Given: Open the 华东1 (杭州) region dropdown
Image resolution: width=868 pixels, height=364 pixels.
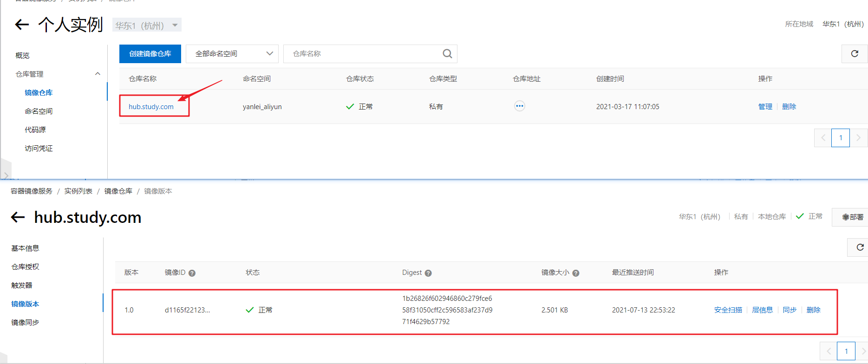Looking at the screenshot, I should tap(147, 25).
